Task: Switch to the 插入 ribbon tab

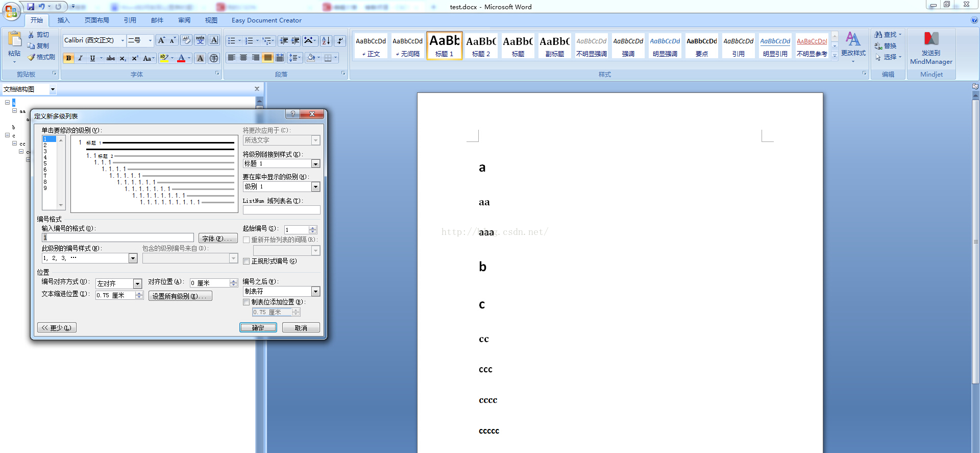Action: pos(63,20)
